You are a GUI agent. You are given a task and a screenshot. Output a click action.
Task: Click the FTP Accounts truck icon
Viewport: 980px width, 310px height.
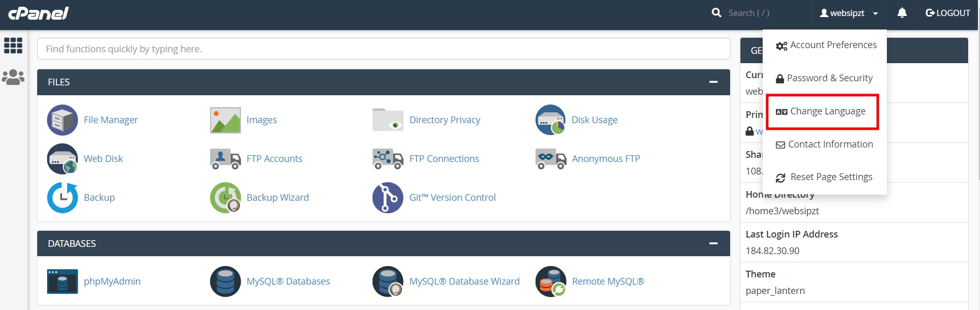tap(225, 159)
